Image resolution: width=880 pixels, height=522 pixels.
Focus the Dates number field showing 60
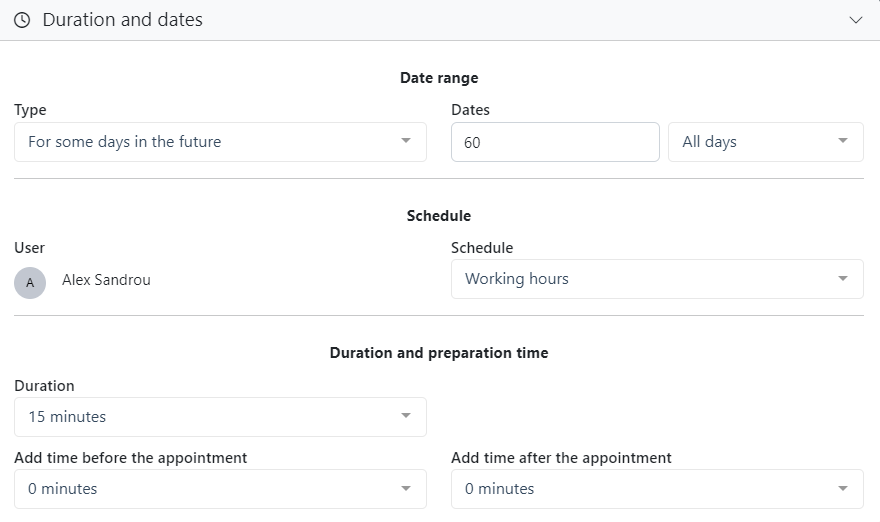pos(555,142)
